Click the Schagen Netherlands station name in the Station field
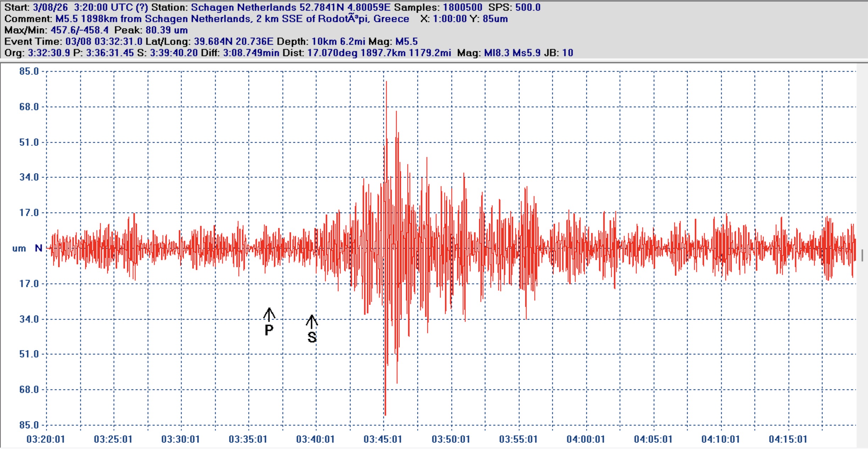Image resolution: width=868 pixels, height=449 pixels. click(x=243, y=7)
